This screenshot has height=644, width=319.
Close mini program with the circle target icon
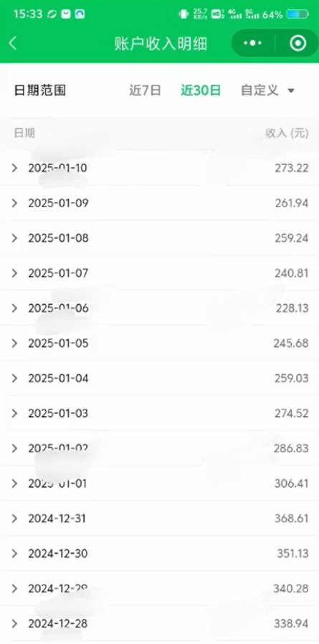(x=297, y=43)
